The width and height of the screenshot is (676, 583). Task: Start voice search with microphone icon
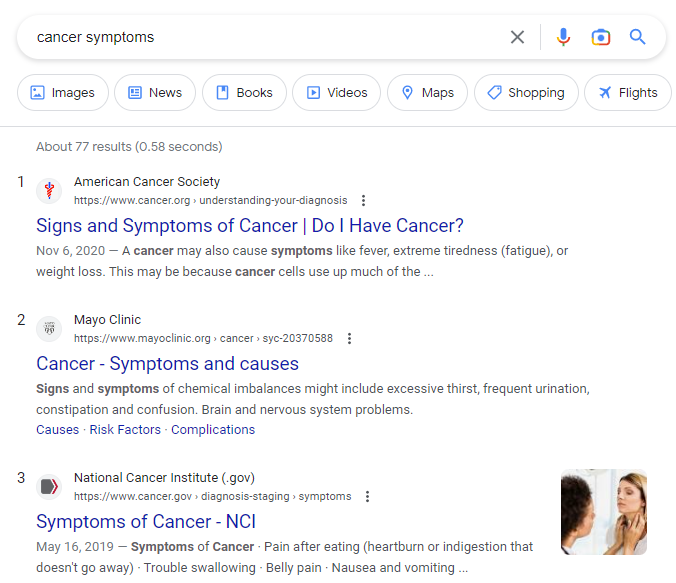(x=564, y=37)
